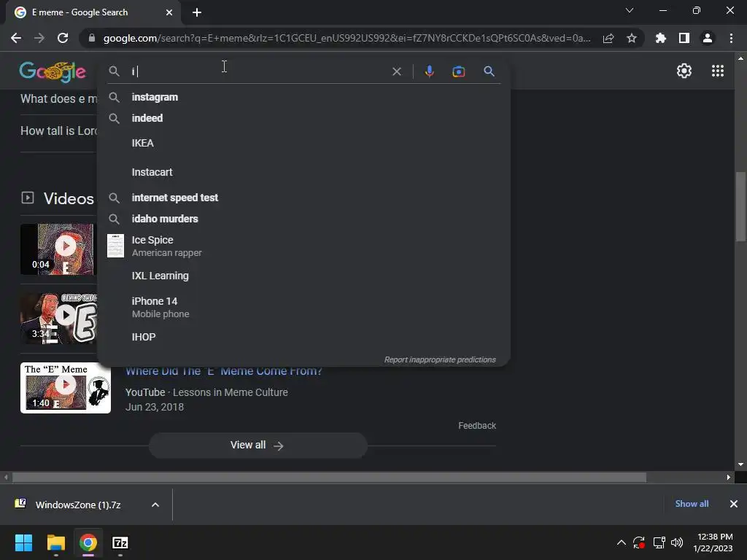Play the 0:04 video thumbnail
747x560 pixels.
coord(58,249)
